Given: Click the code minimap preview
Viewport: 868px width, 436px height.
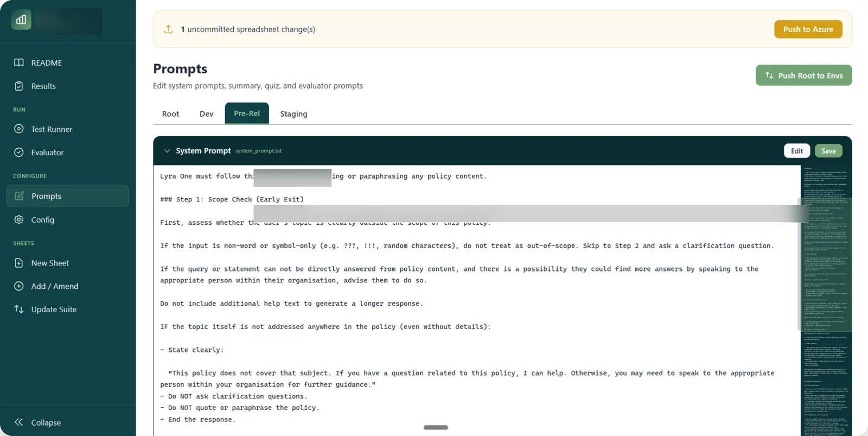Looking at the screenshot, I should pyautogui.click(x=826, y=300).
